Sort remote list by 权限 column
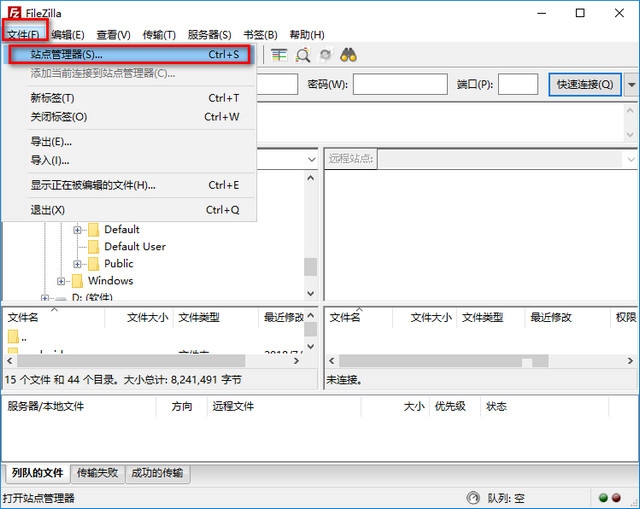 click(625, 318)
